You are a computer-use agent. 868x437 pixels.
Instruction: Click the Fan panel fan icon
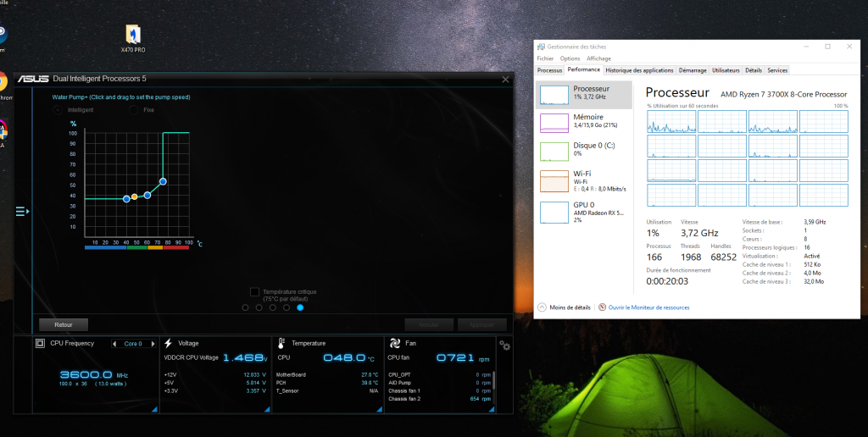(x=395, y=343)
